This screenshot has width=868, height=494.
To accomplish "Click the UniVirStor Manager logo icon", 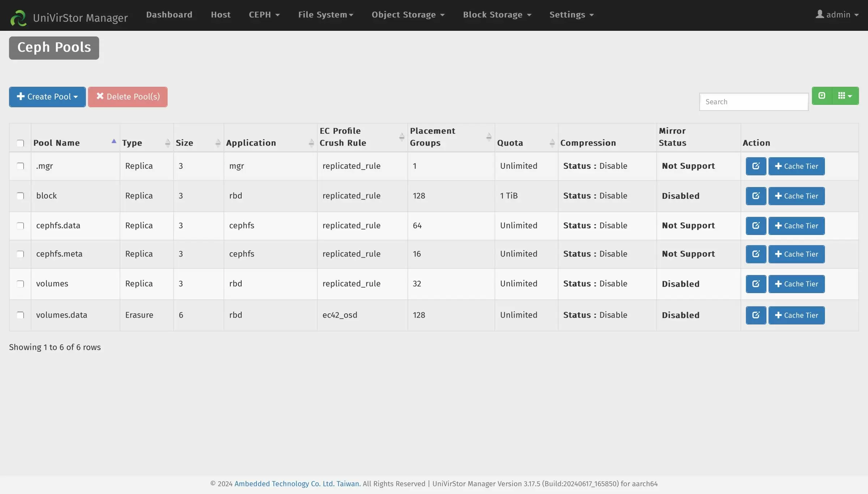I will (18, 18).
